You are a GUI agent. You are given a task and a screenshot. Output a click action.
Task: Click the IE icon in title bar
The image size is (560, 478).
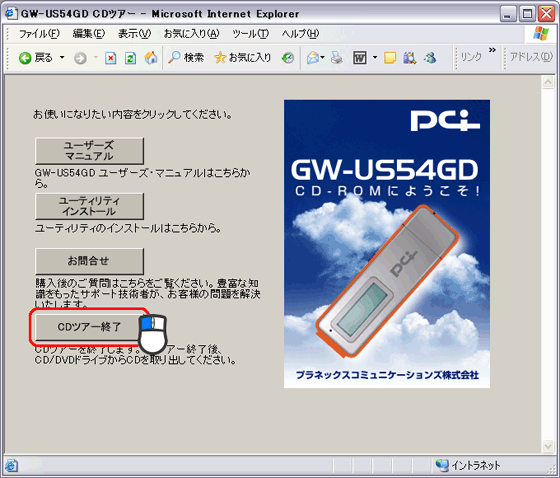coord(11,14)
